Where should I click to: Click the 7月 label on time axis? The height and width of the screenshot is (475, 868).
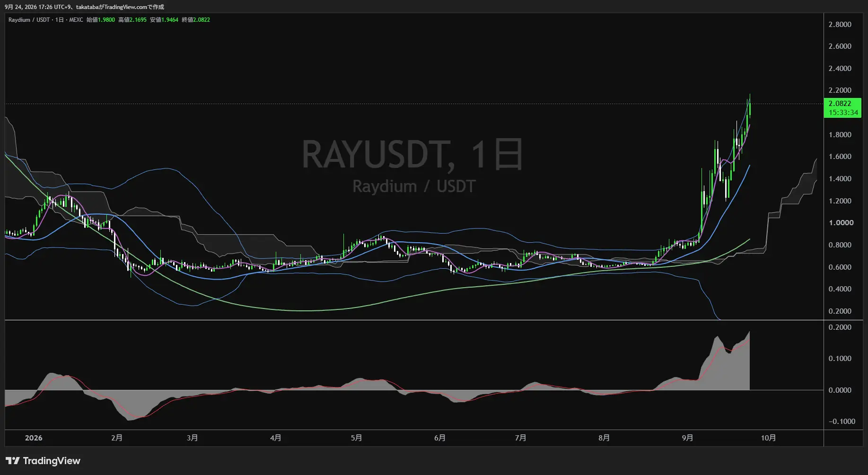(x=521, y=438)
